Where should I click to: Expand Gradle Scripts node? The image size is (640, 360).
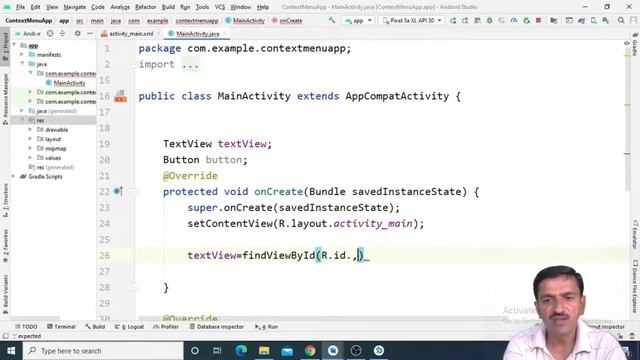point(14,177)
